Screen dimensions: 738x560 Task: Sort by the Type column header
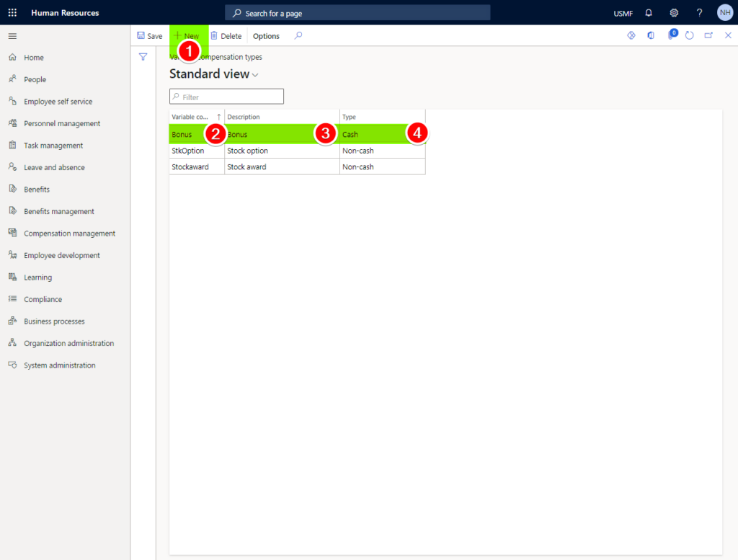(382, 117)
